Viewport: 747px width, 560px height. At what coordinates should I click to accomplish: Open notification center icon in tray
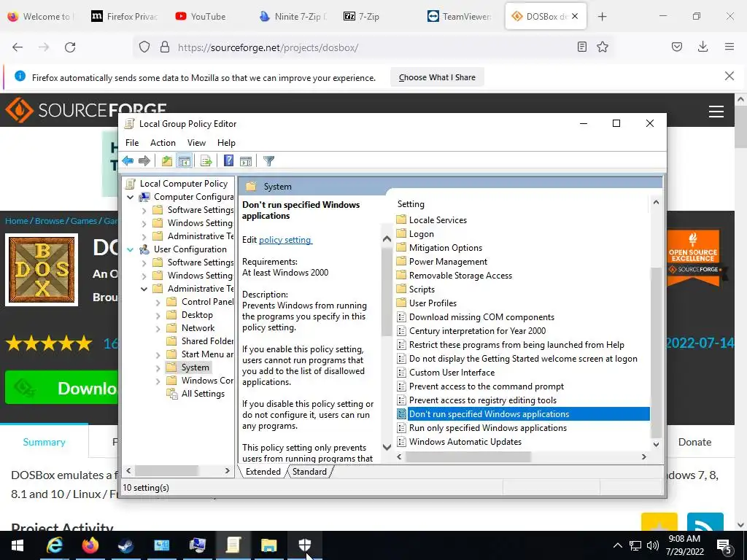[x=725, y=545]
